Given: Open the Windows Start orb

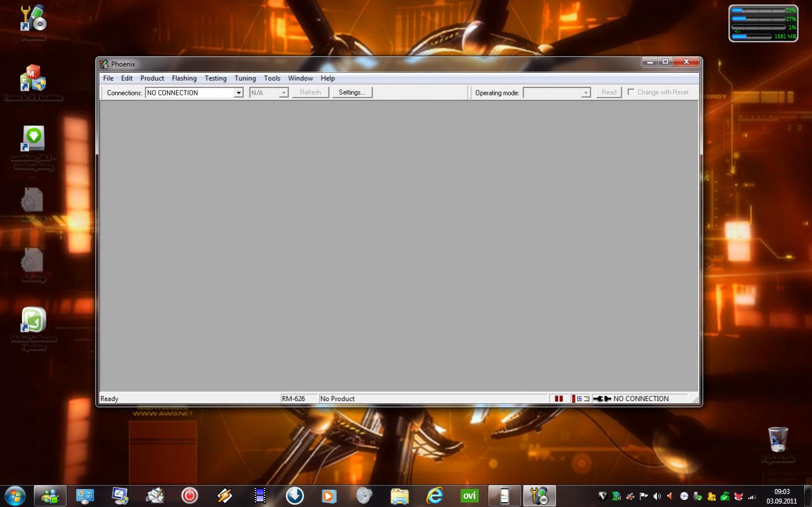Looking at the screenshot, I should coord(15,496).
